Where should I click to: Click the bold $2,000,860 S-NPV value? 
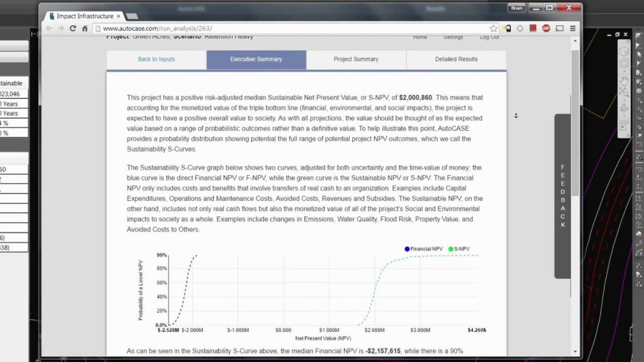pos(415,97)
